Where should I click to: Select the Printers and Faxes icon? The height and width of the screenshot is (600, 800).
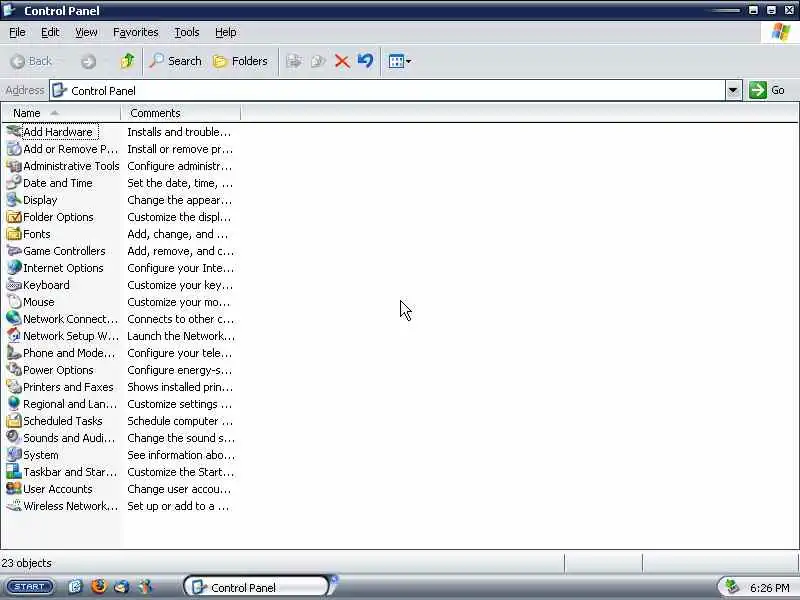tap(14, 387)
